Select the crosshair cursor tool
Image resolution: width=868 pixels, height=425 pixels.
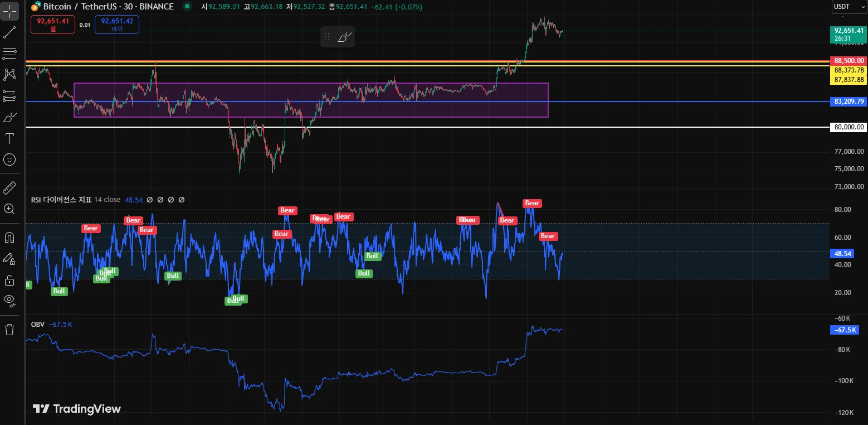tap(9, 10)
